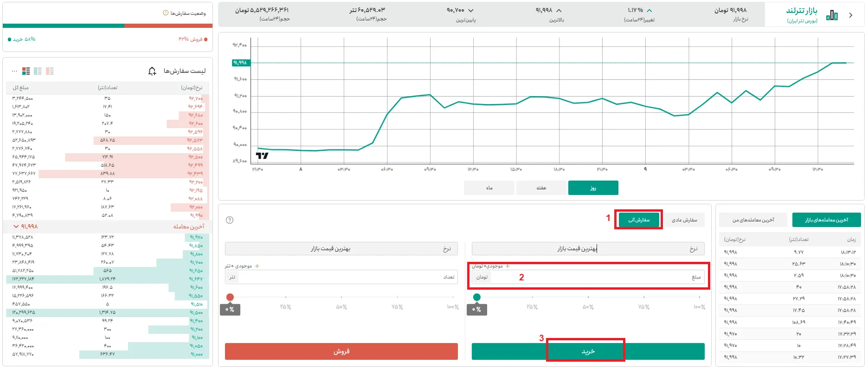This screenshot has height=370, width=868.
Task: Open the three-dots order list menu
Action: tap(14, 71)
